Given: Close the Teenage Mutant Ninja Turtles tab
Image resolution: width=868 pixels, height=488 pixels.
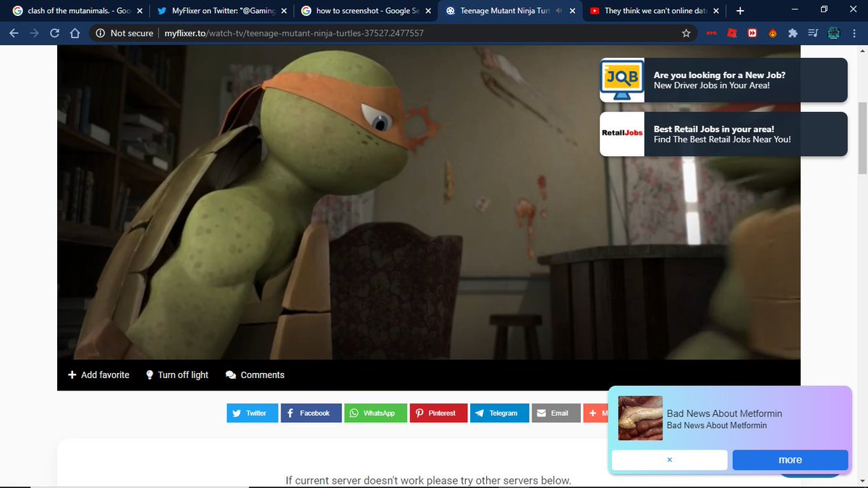Looking at the screenshot, I should 572,11.
